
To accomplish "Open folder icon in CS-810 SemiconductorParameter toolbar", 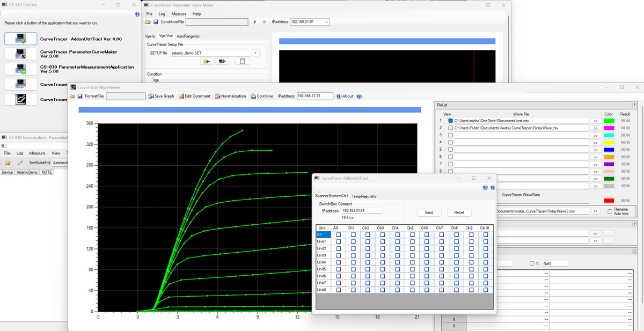I will [x=8, y=162].
